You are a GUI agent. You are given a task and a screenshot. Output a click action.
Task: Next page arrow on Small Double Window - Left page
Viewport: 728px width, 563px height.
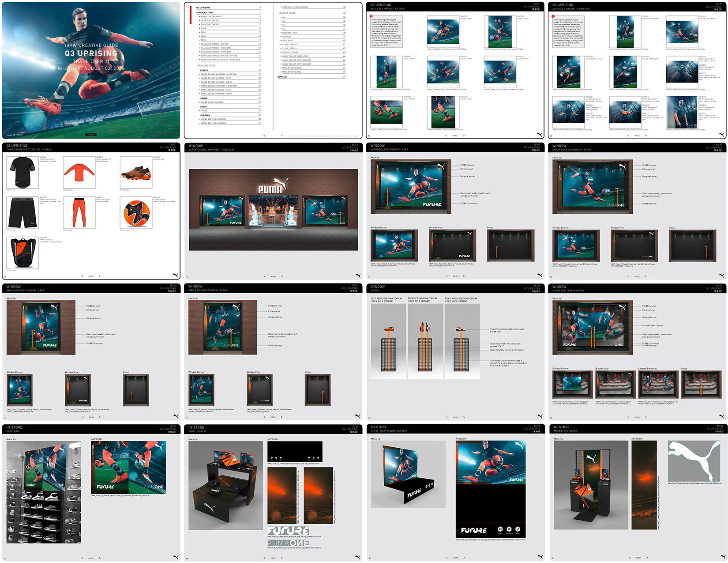pyautogui.click(x=100, y=417)
